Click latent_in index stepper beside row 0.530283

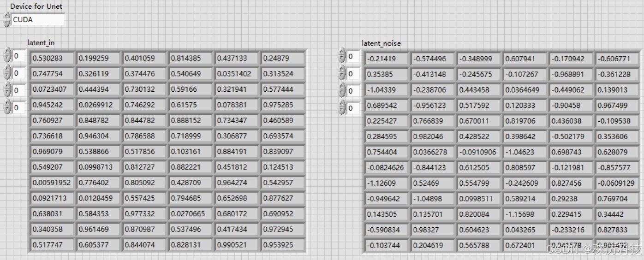pos(6,56)
